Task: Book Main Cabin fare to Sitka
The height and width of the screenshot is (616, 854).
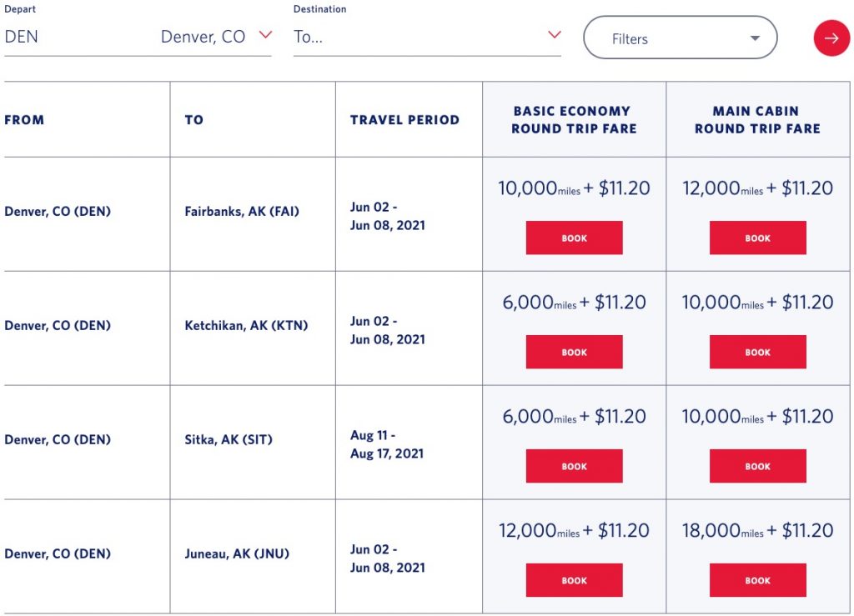Action: point(757,466)
